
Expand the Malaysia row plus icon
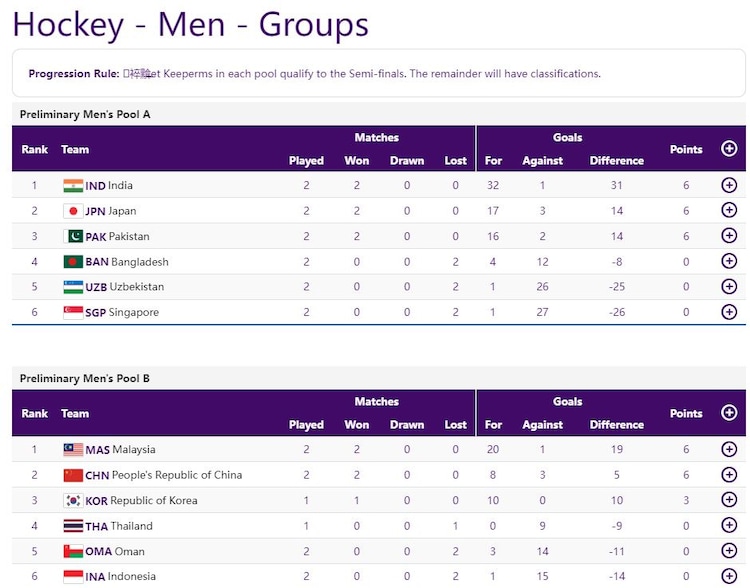(729, 450)
